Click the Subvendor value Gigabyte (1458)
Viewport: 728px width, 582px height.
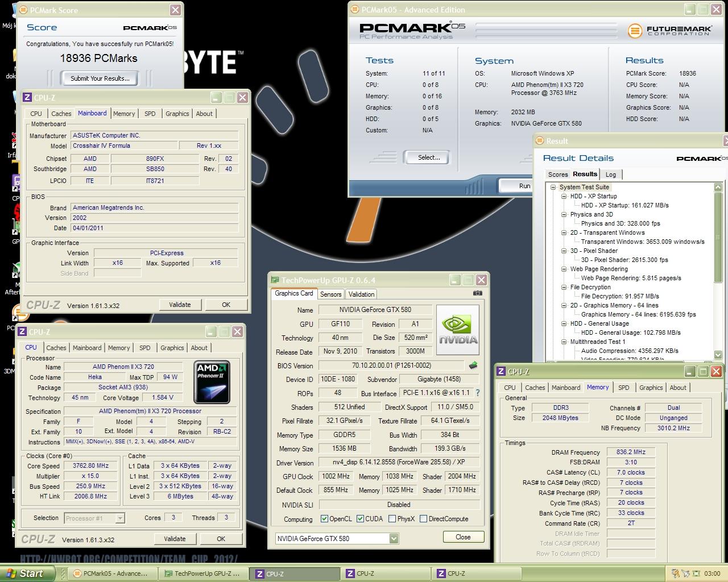(x=440, y=379)
